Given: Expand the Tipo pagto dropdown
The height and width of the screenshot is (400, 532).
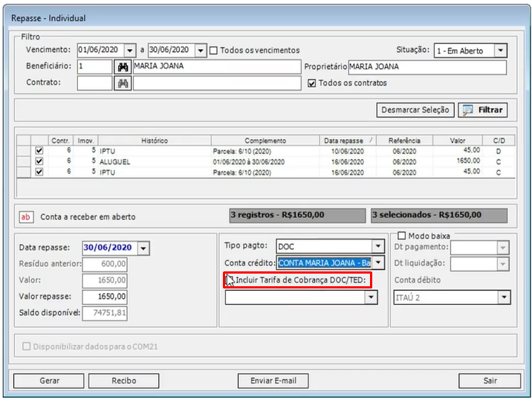Looking at the screenshot, I should click(378, 246).
